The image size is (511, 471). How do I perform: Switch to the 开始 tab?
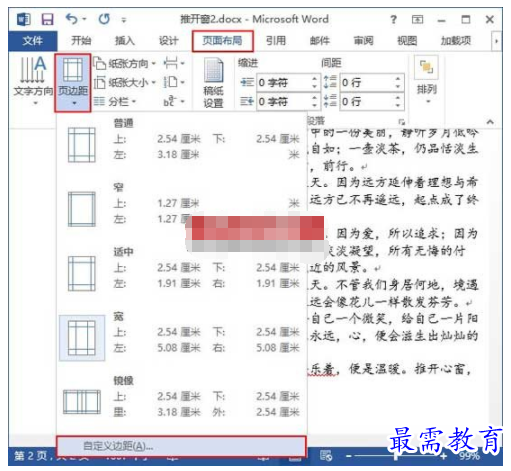coord(81,41)
